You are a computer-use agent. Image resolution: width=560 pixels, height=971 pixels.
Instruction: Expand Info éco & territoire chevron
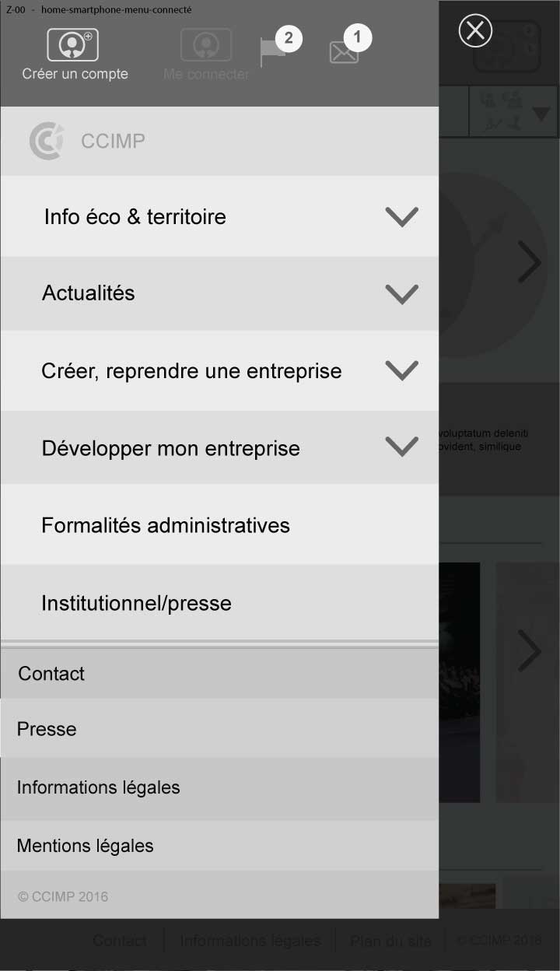pos(402,217)
